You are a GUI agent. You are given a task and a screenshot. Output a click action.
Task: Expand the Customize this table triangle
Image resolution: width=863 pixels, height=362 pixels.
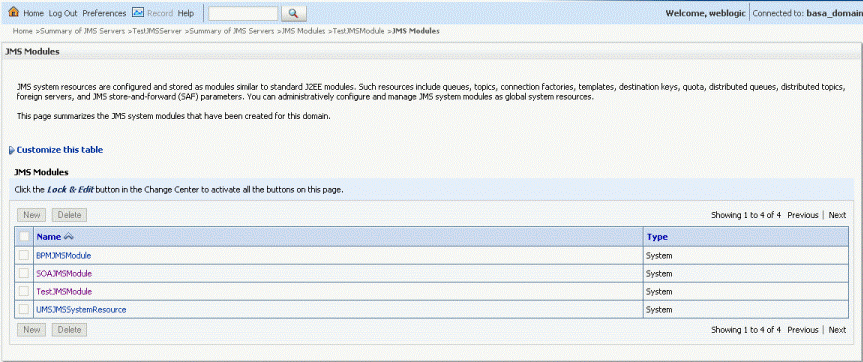click(12, 150)
